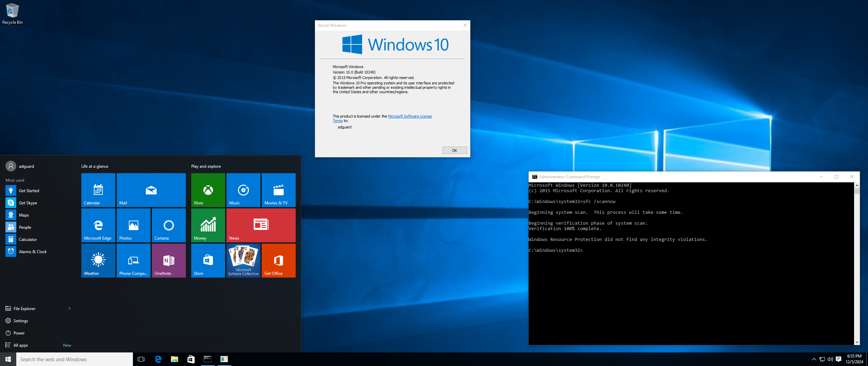The height and width of the screenshot is (366, 868).
Task: Show hidden tray icons chevron
Action: 814,359
